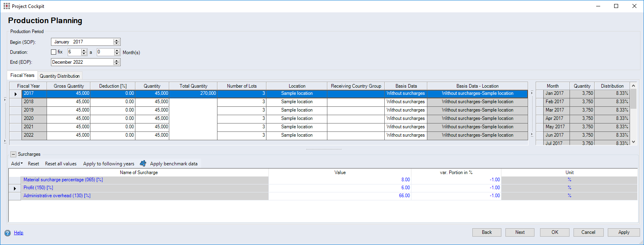The image size is (644, 245).
Task: Enable the fix duration checkbox
Action: click(x=54, y=52)
